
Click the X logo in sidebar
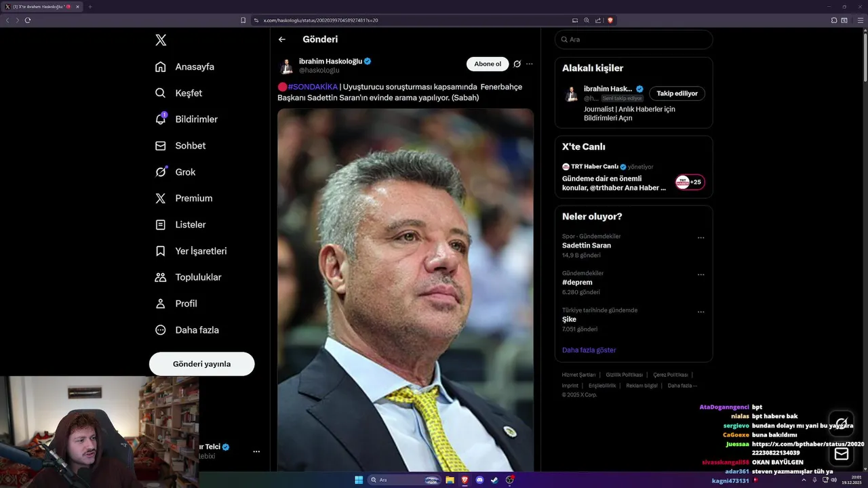coord(161,40)
